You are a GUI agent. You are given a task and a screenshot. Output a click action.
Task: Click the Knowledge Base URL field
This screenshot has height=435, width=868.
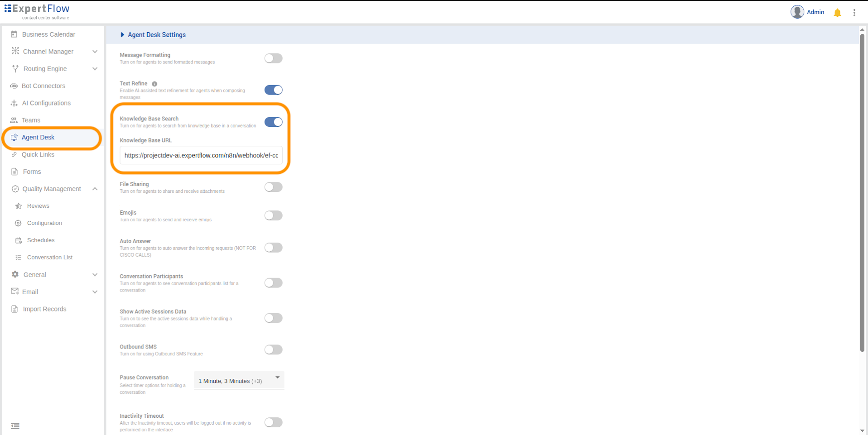pyautogui.click(x=201, y=155)
